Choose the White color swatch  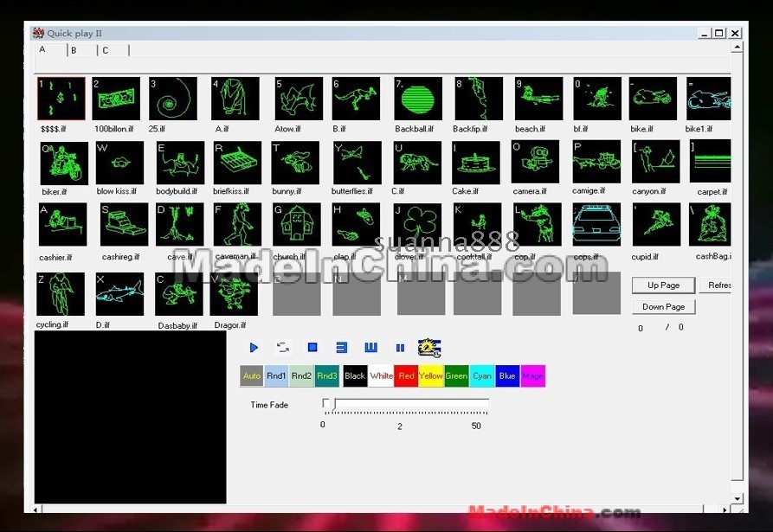(x=381, y=375)
